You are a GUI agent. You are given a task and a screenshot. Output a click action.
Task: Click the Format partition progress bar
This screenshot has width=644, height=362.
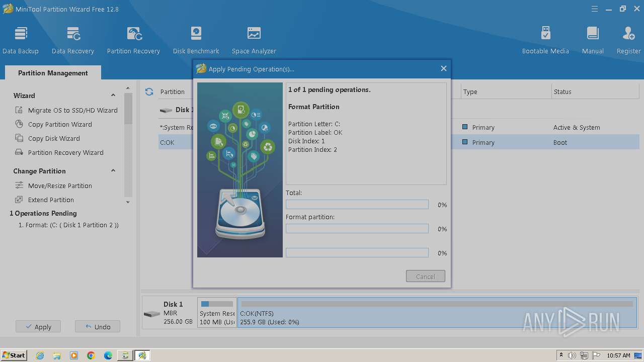pyautogui.click(x=357, y=229)
